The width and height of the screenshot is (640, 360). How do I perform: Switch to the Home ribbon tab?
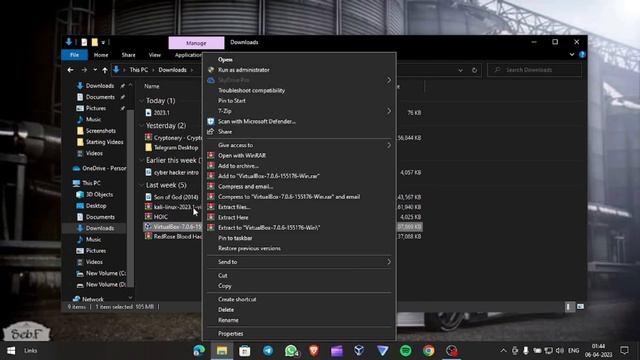click(101, 55)
